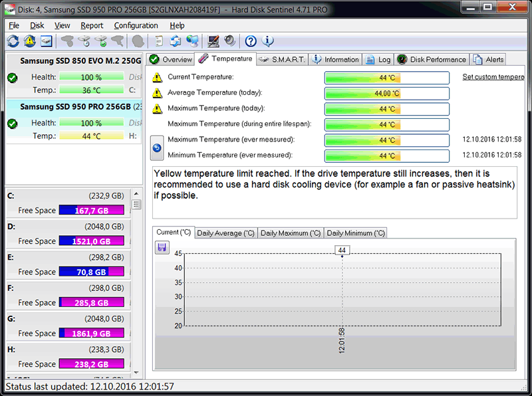Open the Report menu
This screenshot has height=396, width=532.
(x=92, y=26)
